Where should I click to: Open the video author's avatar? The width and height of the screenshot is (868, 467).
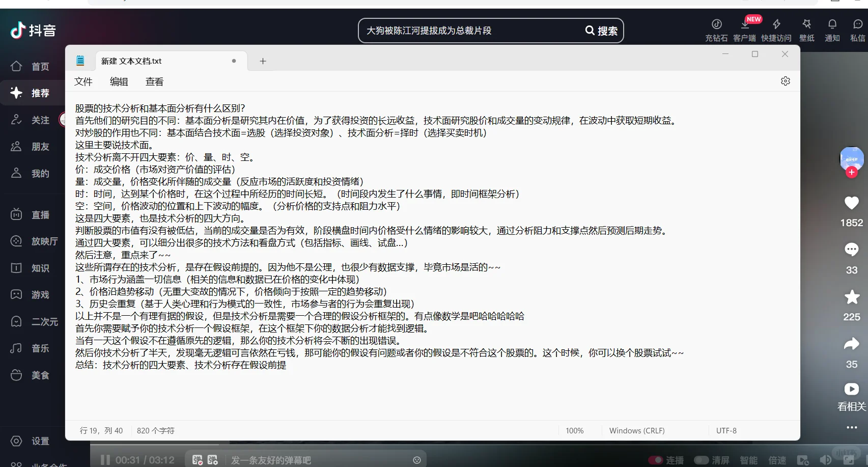click(x=852, y=158)
